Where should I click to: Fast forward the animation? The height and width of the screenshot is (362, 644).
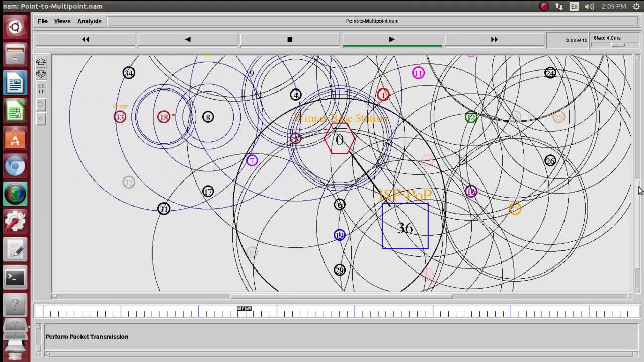coord(494,39)
